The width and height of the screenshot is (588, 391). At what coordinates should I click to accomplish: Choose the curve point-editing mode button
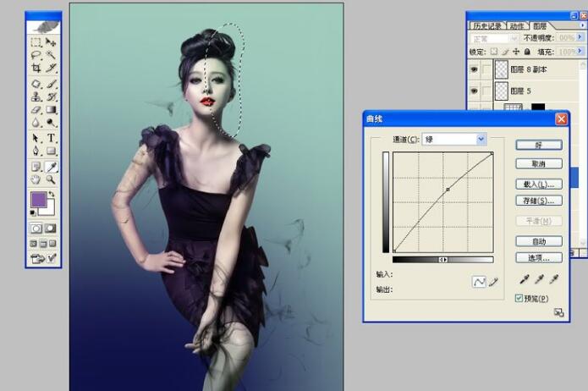click(x=479, y=282)
